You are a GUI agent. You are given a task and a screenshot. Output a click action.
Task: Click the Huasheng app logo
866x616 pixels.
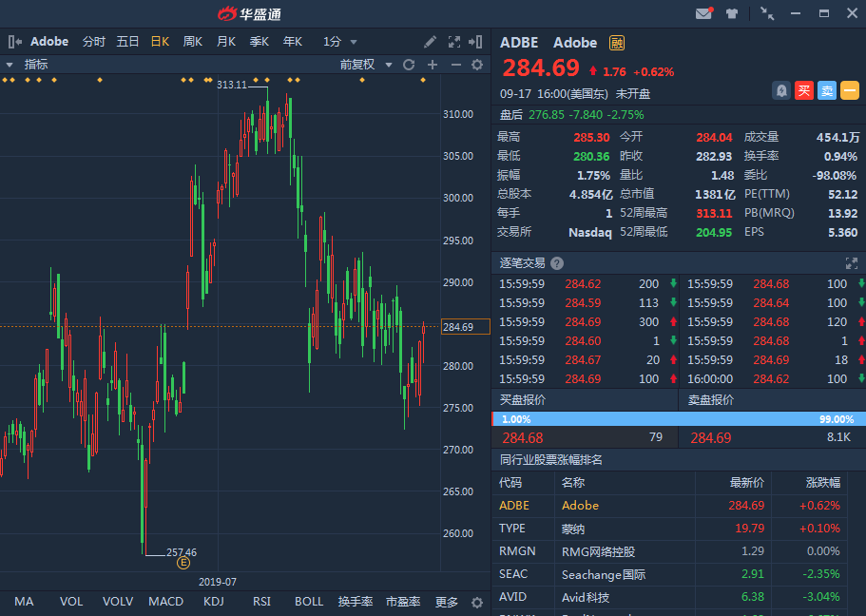click(x=250, y=14)
